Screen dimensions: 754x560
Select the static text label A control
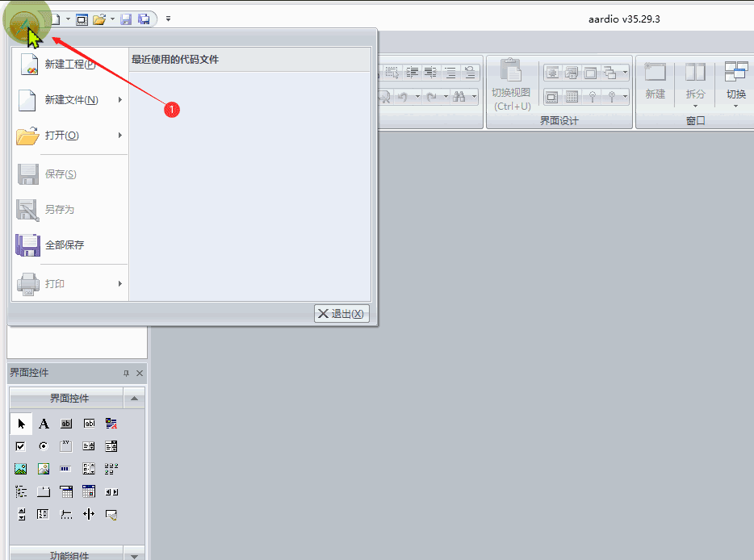click(x=44, y=424)
